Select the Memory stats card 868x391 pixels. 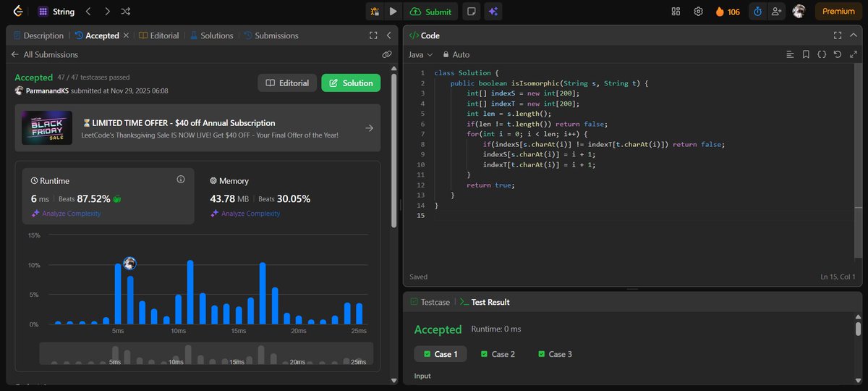point(287,195)
